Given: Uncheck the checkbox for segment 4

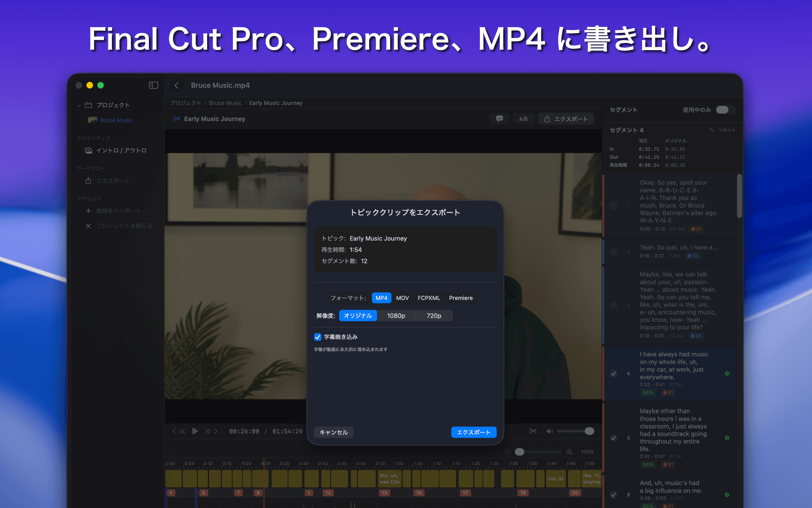Looking at the screenshot, I should click(x=613, y=374).
